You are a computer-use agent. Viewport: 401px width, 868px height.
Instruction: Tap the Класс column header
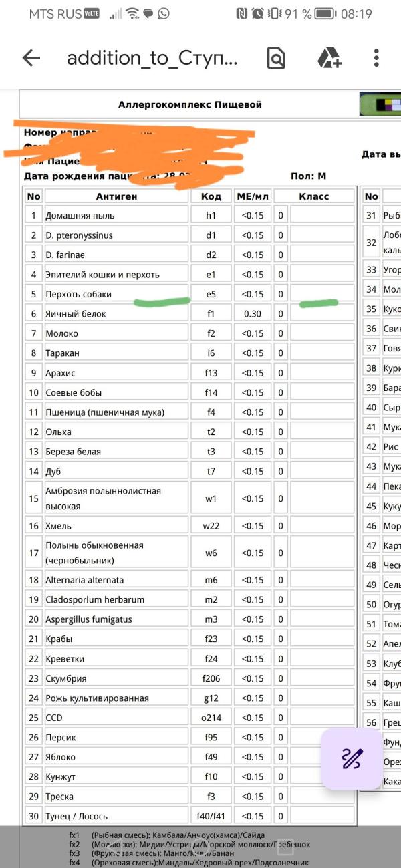(x=313, y=196)
